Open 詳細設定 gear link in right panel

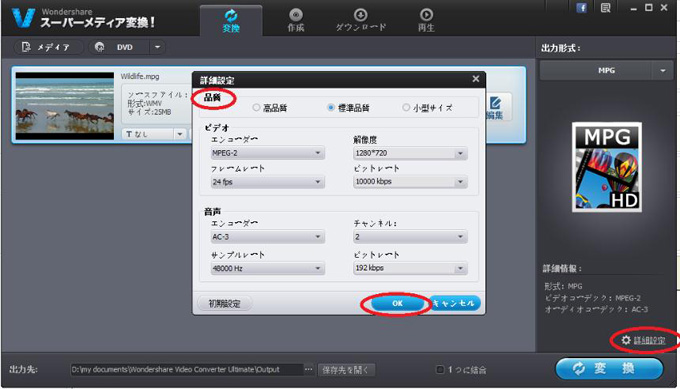pyautogui.click(x=644, y=340)
